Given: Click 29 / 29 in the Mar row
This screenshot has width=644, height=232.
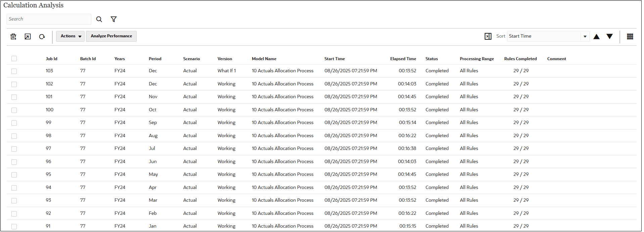Looking at the screenshot, I should 521,200.
